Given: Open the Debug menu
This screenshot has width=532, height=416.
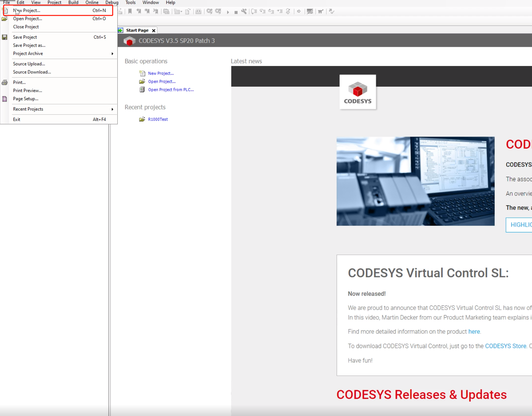Looking at the screenshot, I should [x=112, y=2].
